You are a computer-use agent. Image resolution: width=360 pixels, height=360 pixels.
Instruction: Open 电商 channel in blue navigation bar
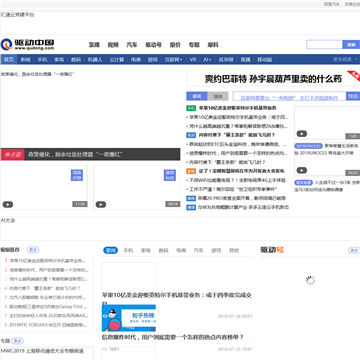point(136,60)
